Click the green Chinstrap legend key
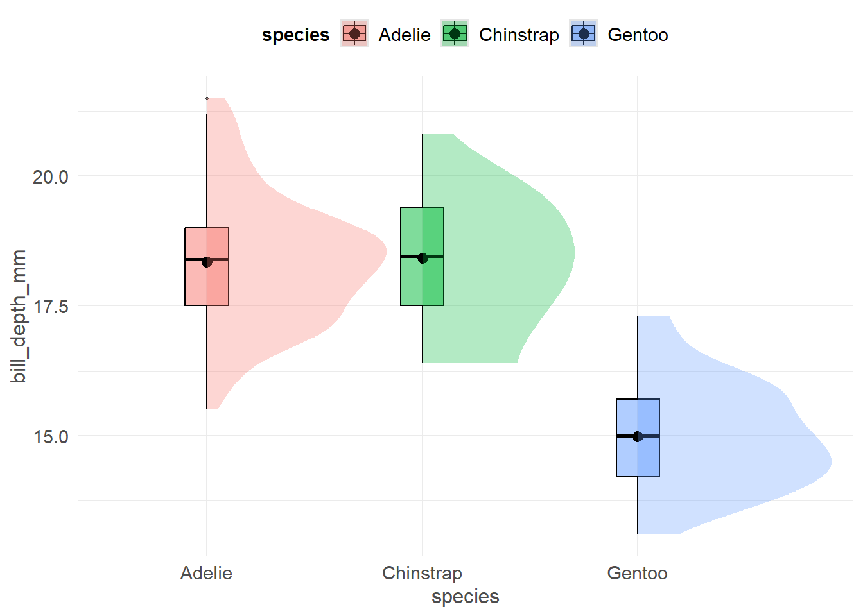The image size is (863, 616). click(455, 34)
